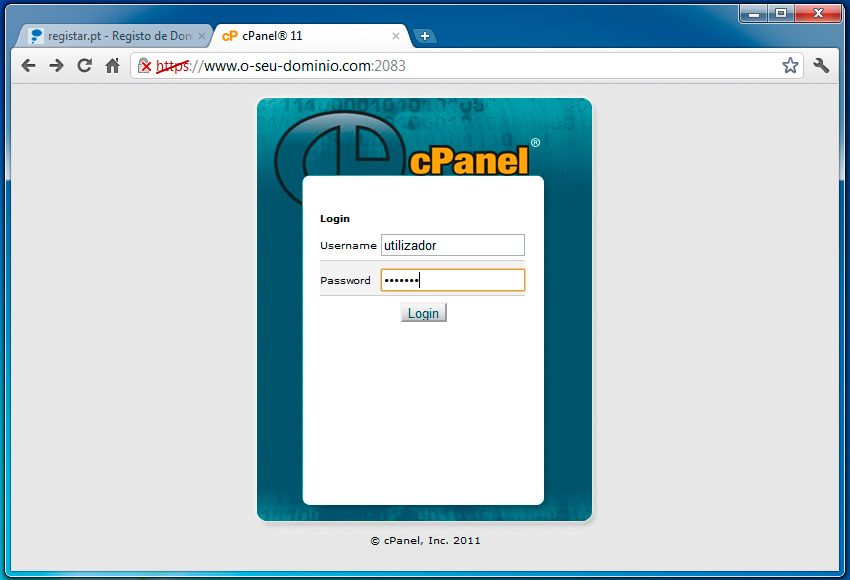
Task: Close the cPanel 11 tab
Action: coord(396,36)
